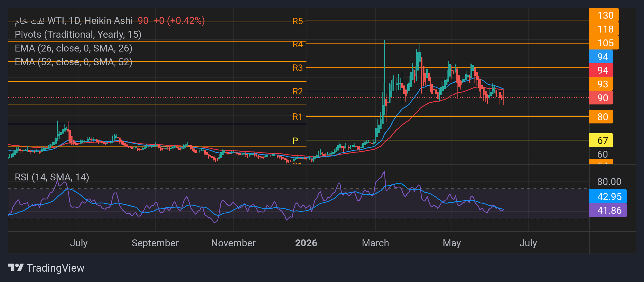Screen dimensions: 644x282
Task: Click the orange 130 price label
Action: [x=604, y=15]
